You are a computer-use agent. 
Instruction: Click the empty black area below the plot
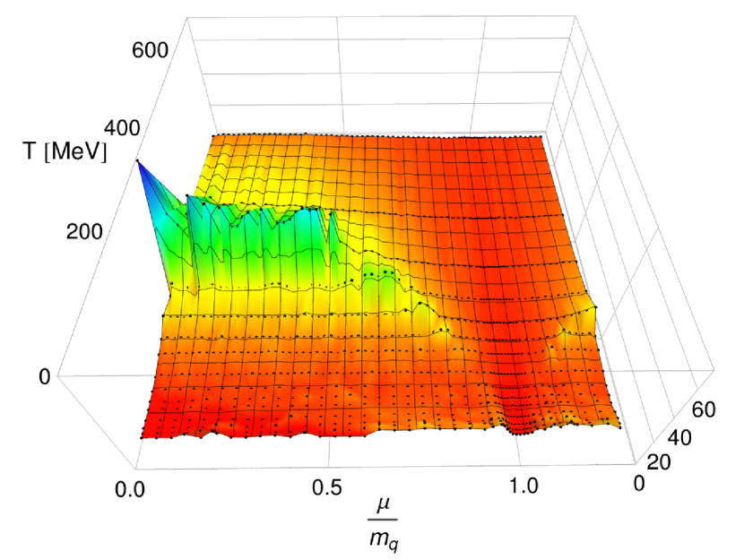[x=372, y=520]
